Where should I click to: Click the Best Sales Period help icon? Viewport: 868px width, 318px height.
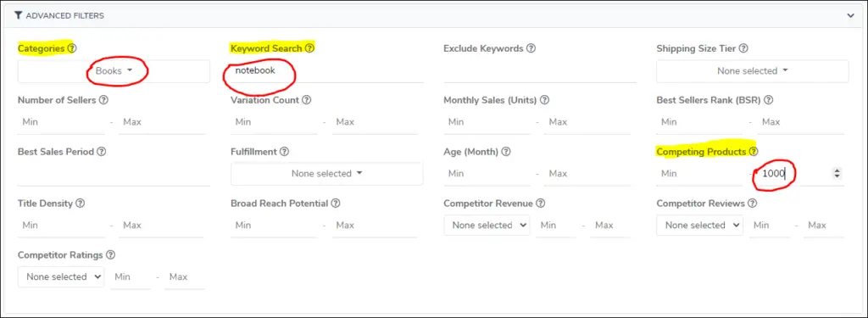[x=102, y=151]
